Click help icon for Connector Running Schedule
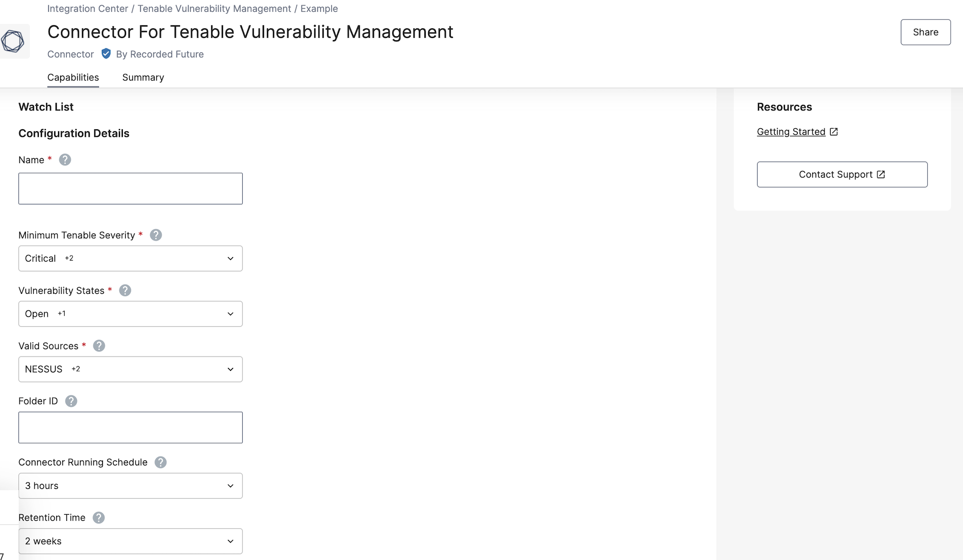The width and height of the screenshot is (963, 560). pyautogui.click(x=160, y=462)
